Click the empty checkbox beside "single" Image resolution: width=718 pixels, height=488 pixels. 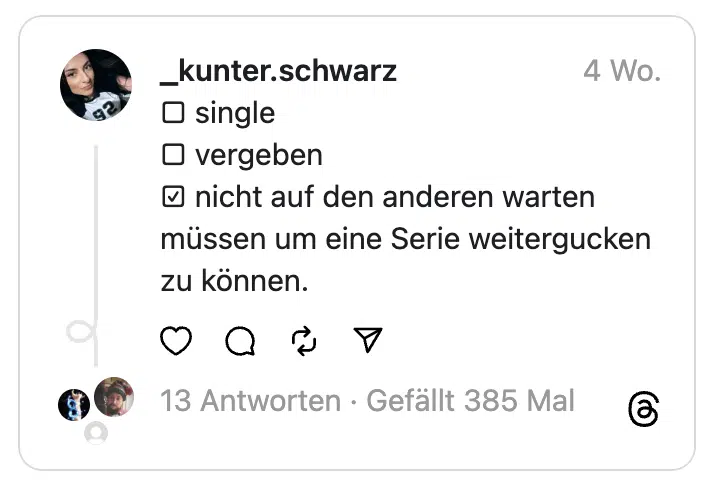click(174, 114)
